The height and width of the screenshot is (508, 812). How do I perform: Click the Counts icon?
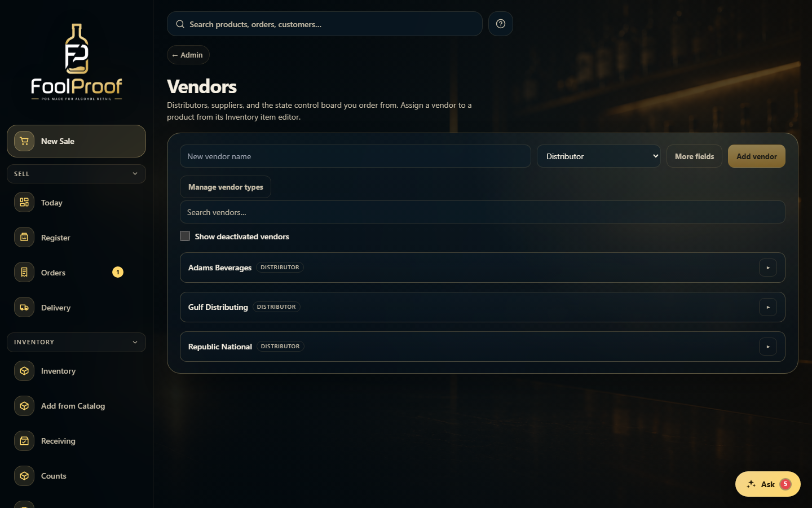tap(24, 476)
